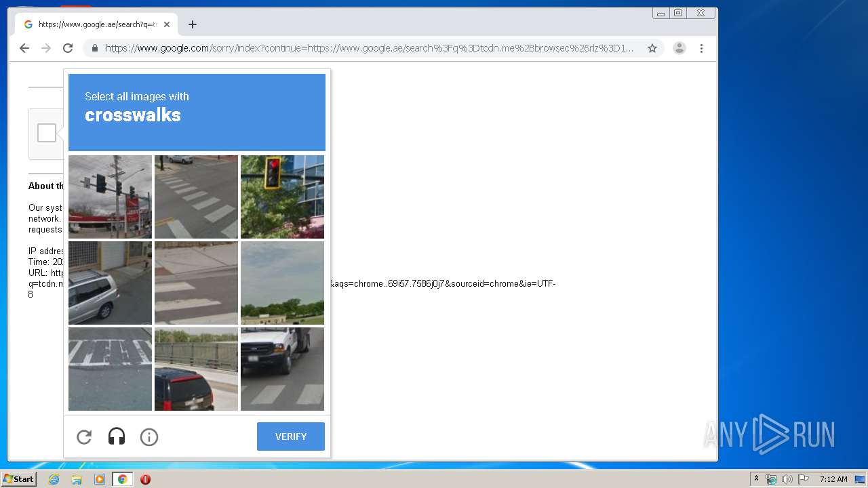Launch Internet Explorer from taskbar

(x=54, y=479)
